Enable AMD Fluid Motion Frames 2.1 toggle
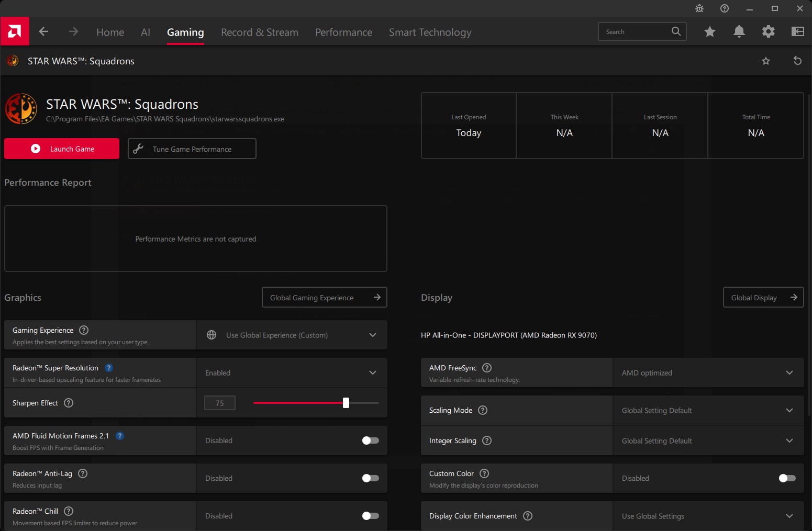 click(x=370, y=440)
